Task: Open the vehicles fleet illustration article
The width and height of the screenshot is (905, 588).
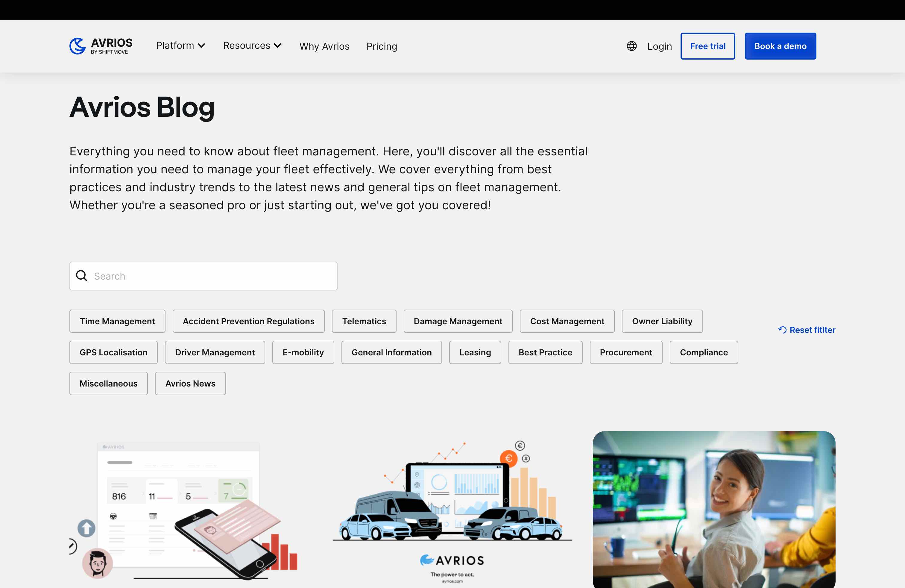Action: coord(452,509)
